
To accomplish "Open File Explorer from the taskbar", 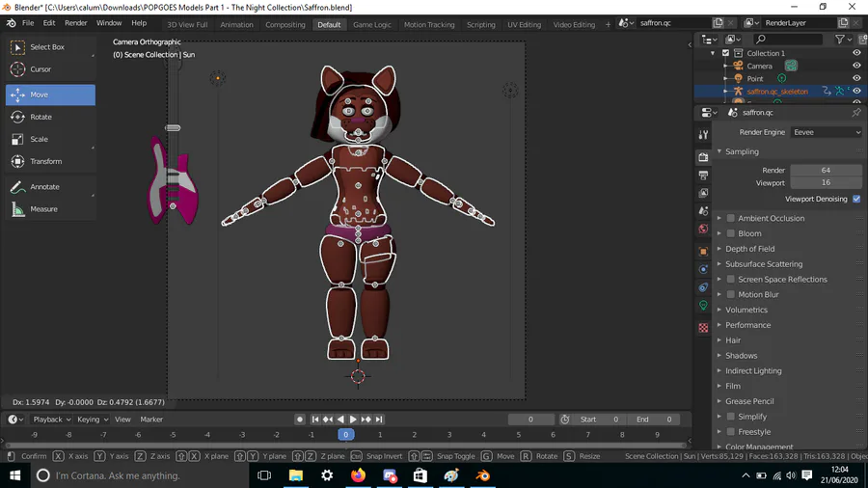I will (x=296, y=475).
